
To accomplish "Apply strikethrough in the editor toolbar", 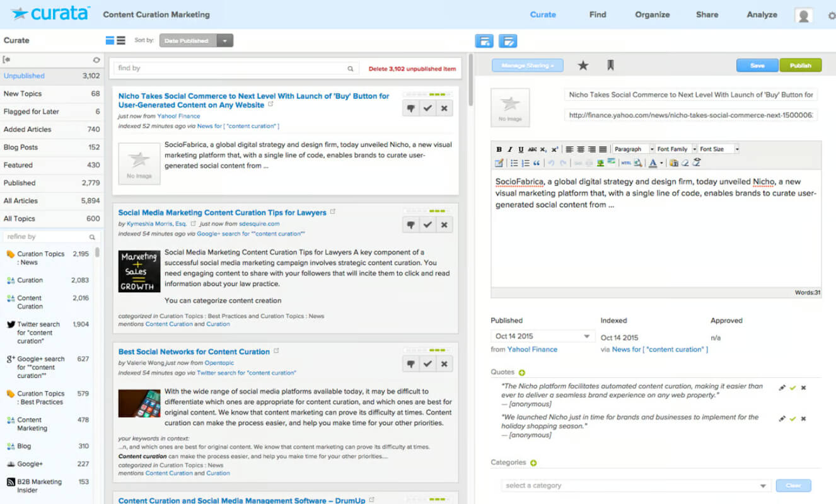I will 532,149.
